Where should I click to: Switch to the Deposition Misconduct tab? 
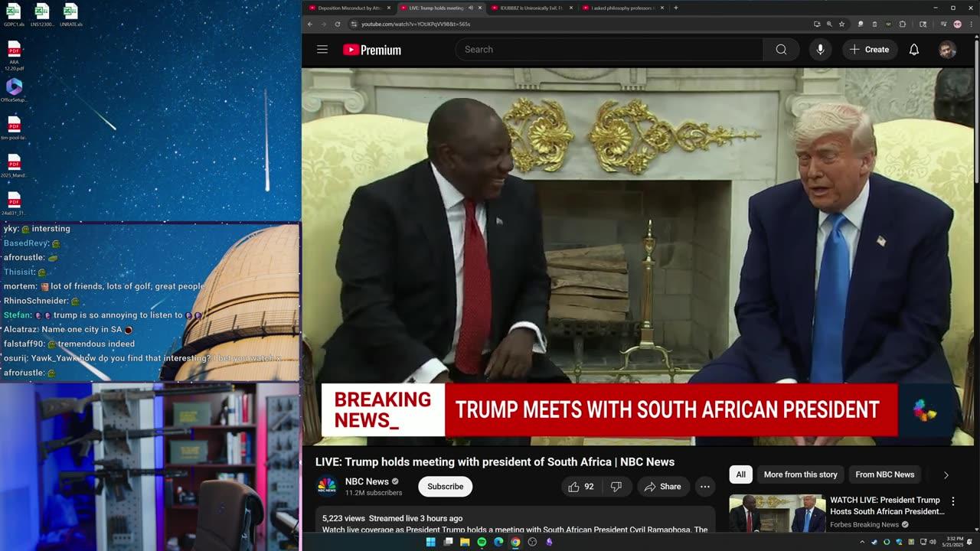tap(349, 8)
